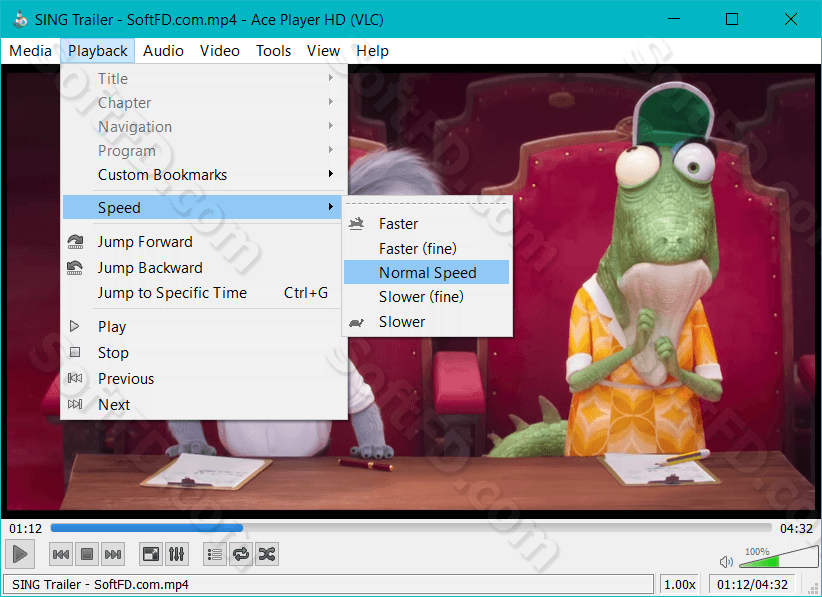Open the View menu
This screenshot has width=822, height=597.
pyautogui.click(x=323, y=51)
